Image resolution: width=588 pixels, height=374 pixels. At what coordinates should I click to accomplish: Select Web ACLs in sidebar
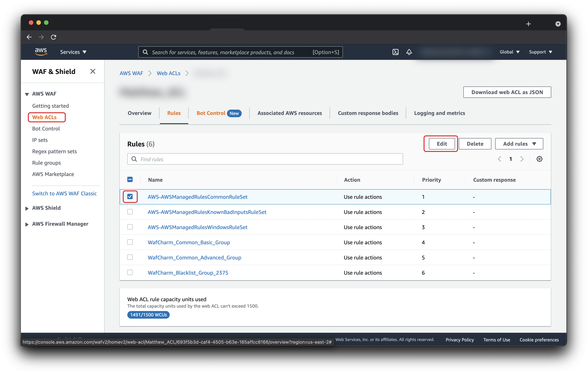point(44,117)
